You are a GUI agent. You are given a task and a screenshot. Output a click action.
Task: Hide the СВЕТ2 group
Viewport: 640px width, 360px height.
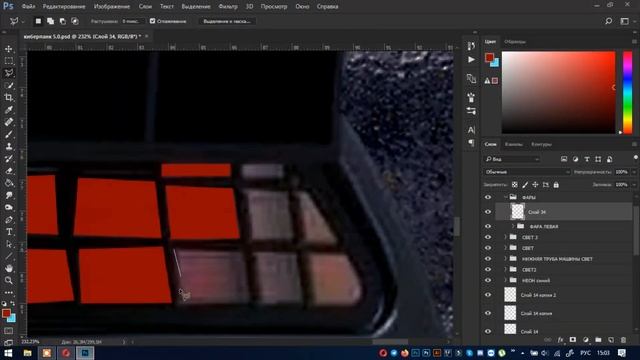tap(488, 269)
